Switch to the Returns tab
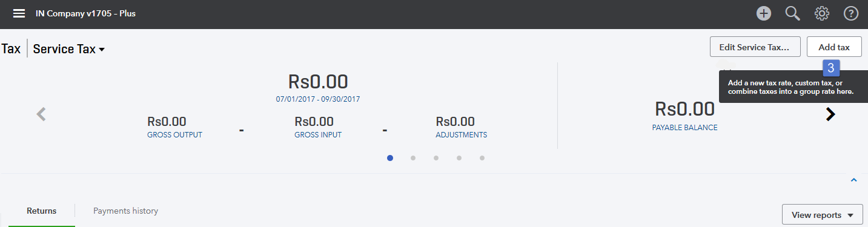The width and height of the screenshot is (868, 227). (x=42, y=211)
